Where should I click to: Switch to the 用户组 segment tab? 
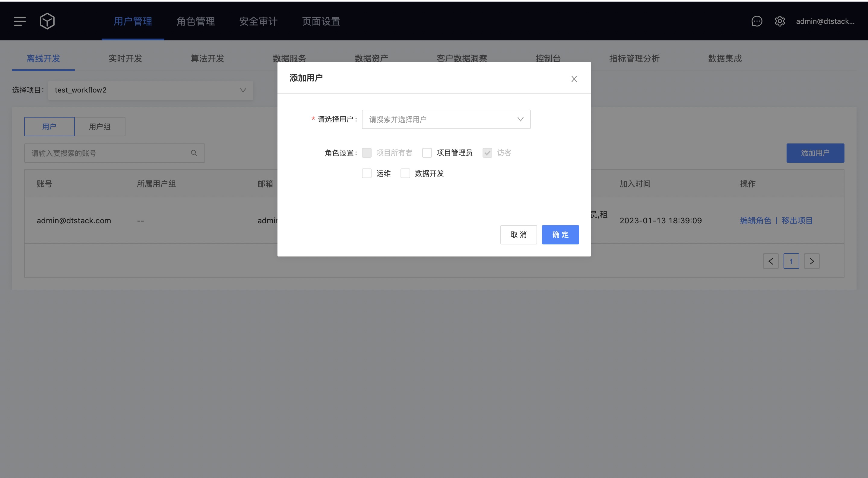(x=100, y=127)
